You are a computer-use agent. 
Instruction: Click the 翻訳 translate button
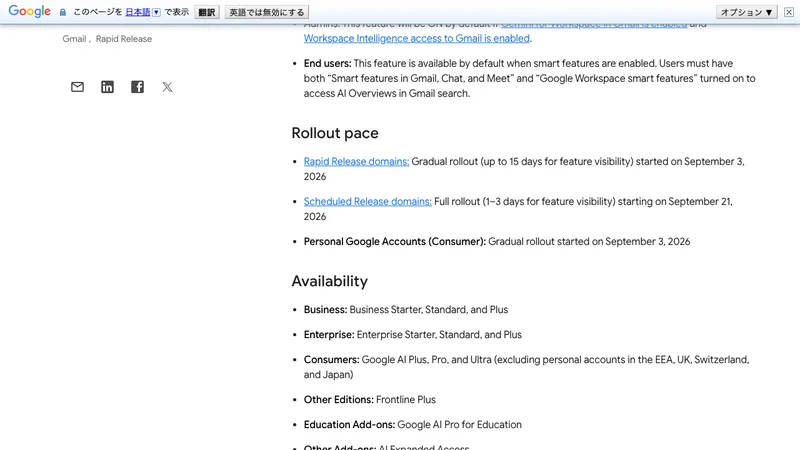pos(207,12)
